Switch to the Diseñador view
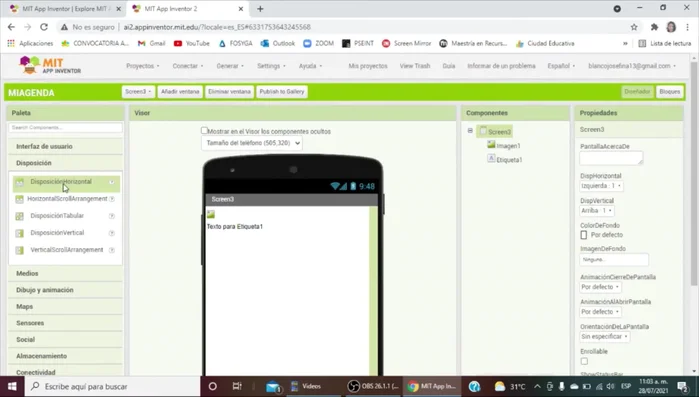Screen dimensions: 699x397 pyautogui.click(x=637, y=92)
